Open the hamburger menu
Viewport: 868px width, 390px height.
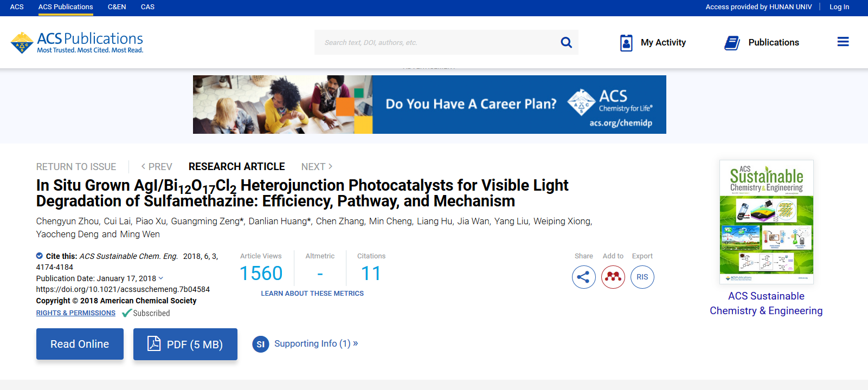[x=843, y=42]
